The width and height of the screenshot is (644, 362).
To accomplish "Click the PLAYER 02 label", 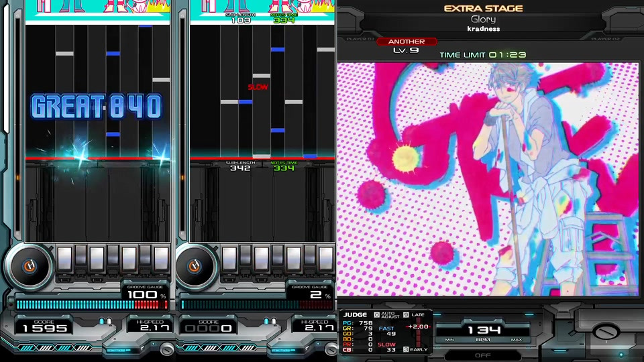I will coord(605,39).
